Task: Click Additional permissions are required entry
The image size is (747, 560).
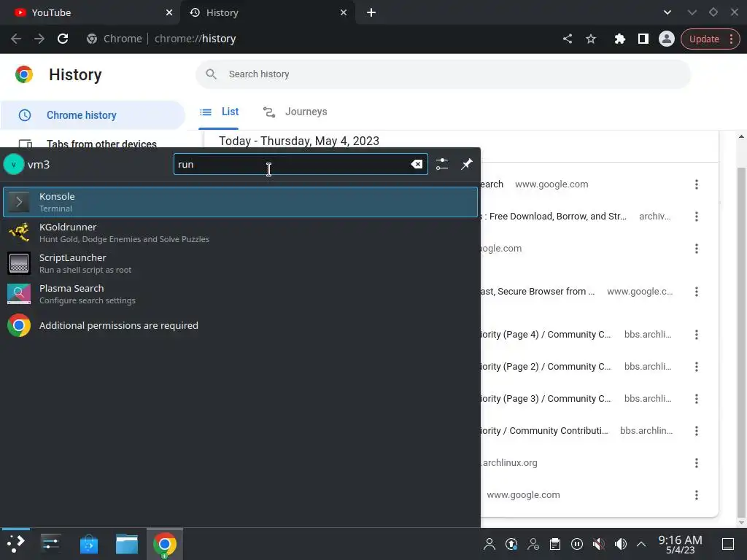Action: (240, 325)
